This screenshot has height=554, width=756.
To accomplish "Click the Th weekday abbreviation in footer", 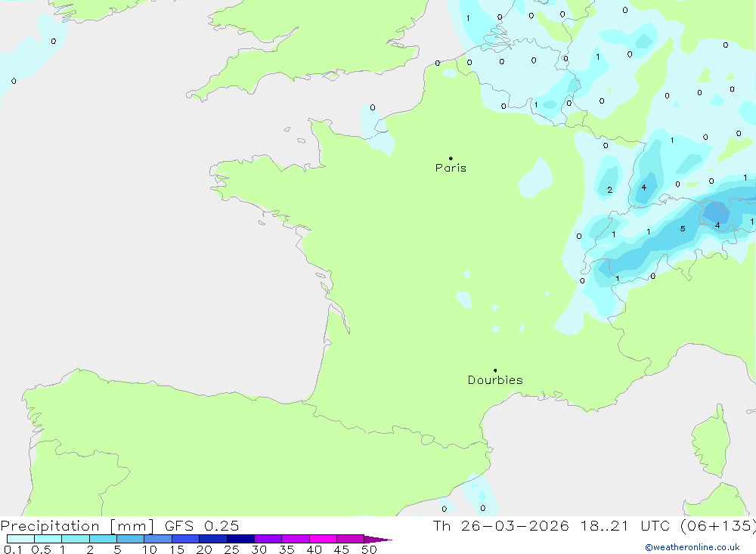I will pos(442,526).
